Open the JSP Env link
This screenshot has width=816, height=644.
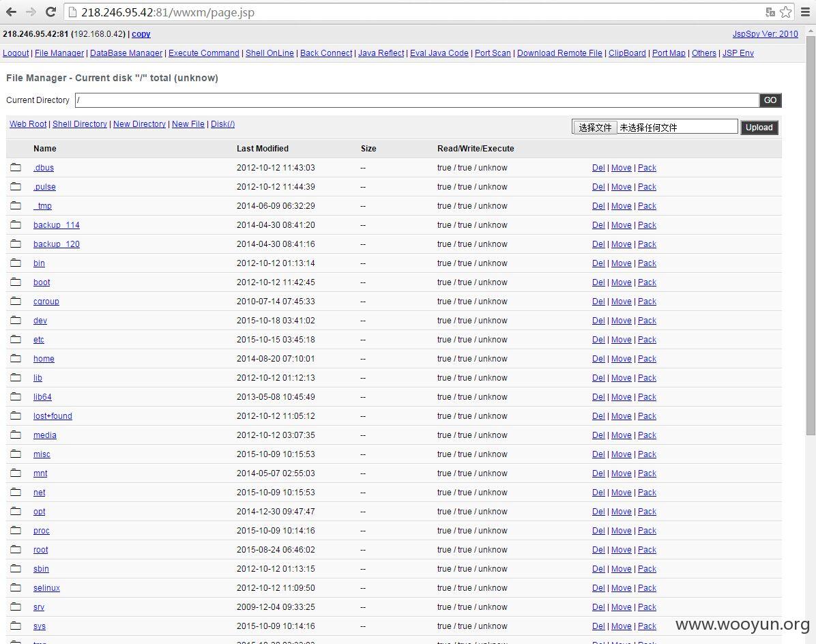(x=738, y=53)
